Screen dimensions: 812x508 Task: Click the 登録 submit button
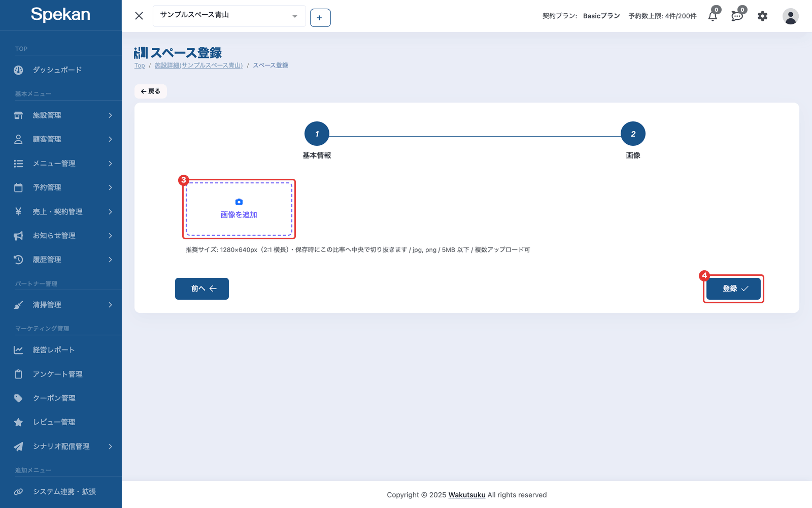733,289
